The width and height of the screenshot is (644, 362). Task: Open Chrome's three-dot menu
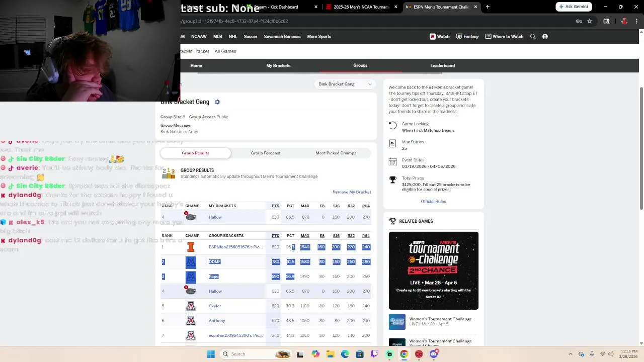pos(636,21)
